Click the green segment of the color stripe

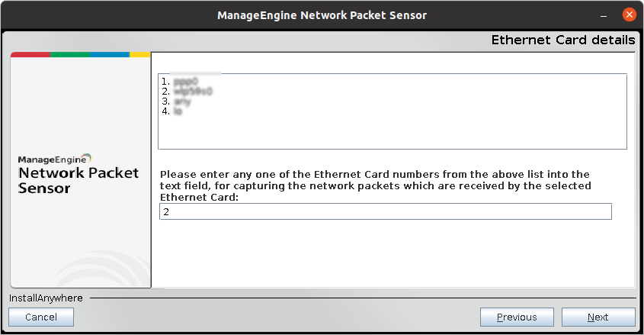coord(70,54)
